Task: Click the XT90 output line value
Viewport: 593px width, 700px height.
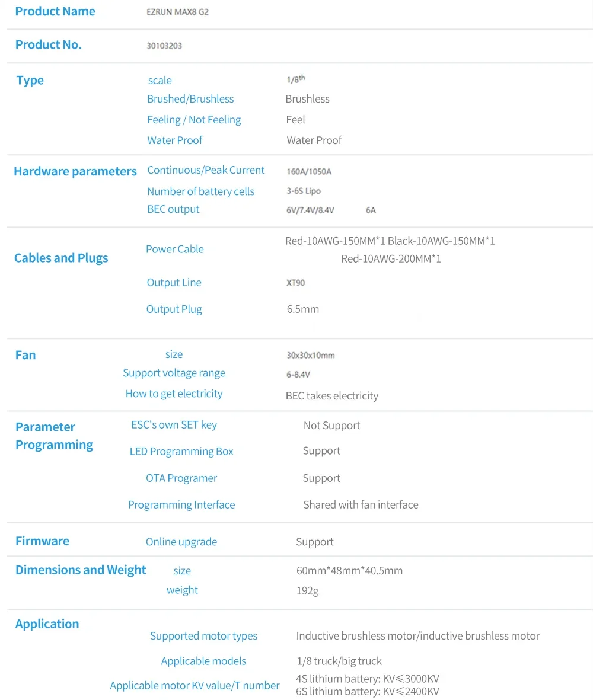Action: pos(295,283)
